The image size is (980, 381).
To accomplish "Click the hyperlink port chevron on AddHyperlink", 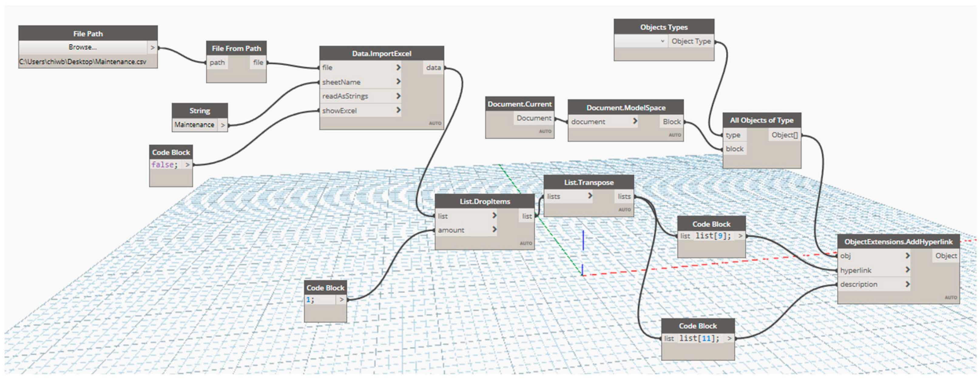I will coord(907,269).
